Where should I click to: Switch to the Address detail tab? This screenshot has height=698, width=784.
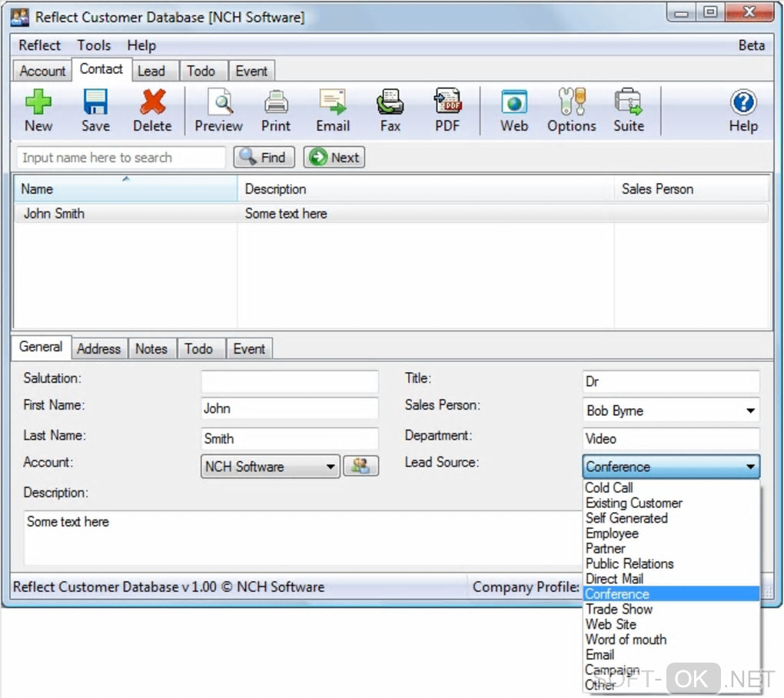(x=99, y=348)
